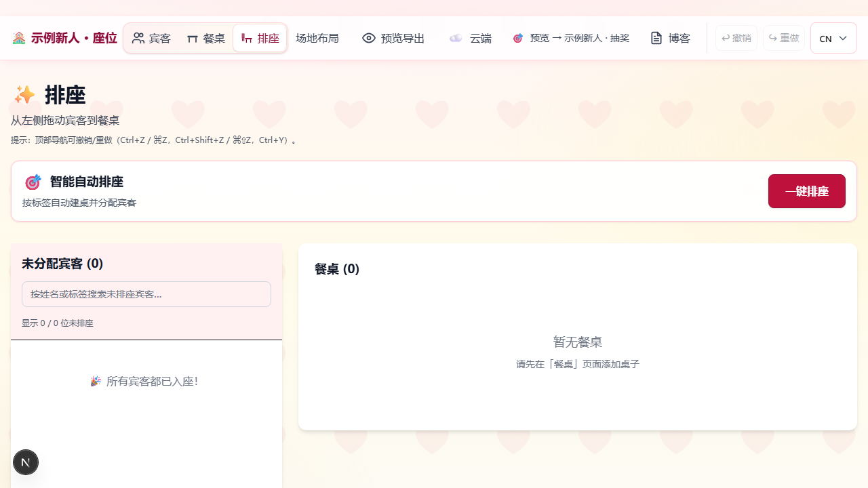Click the chevron arrow in CN selector
Screen dimensions: 868x488
pyautogui.click(x=843, y=38)
